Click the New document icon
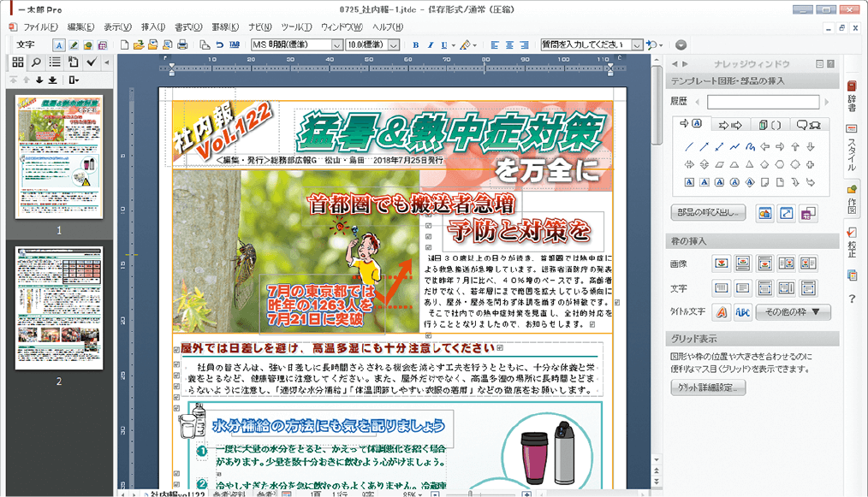 pyautogui.click(x=124, y=44)
